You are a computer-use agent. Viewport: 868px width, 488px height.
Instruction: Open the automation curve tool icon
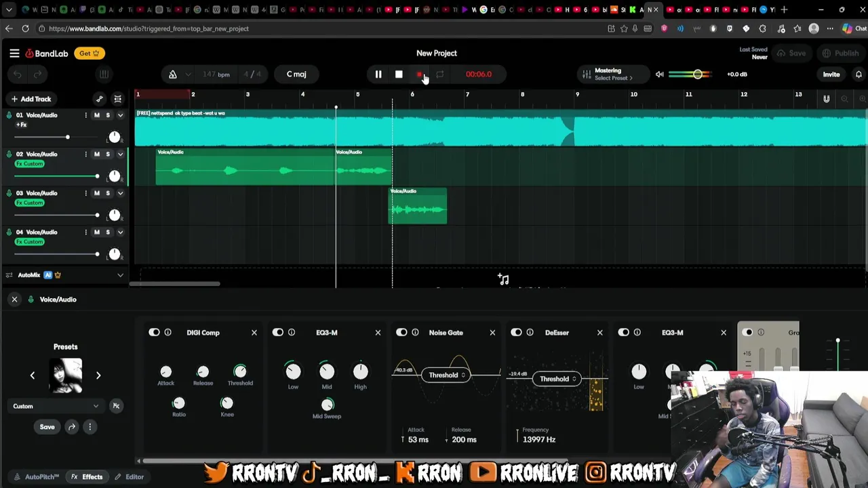(100, 99)
